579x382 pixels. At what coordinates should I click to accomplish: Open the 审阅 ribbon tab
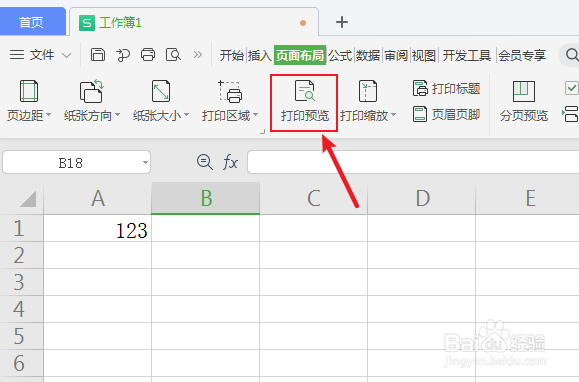point(396,56)
